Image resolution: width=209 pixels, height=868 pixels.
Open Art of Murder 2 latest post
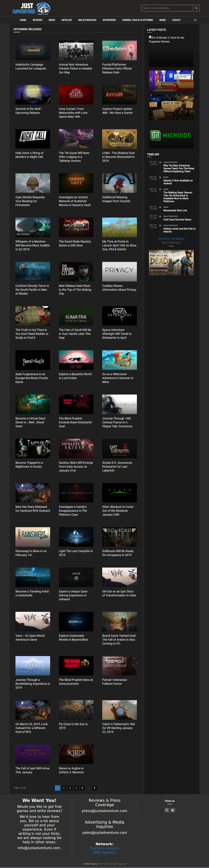[x=171, y=52]
